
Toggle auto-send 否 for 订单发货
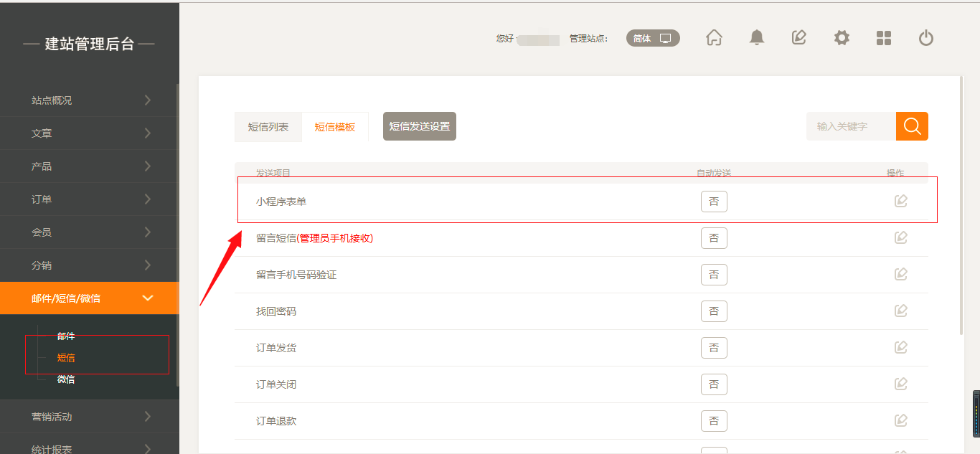point(714,348)
